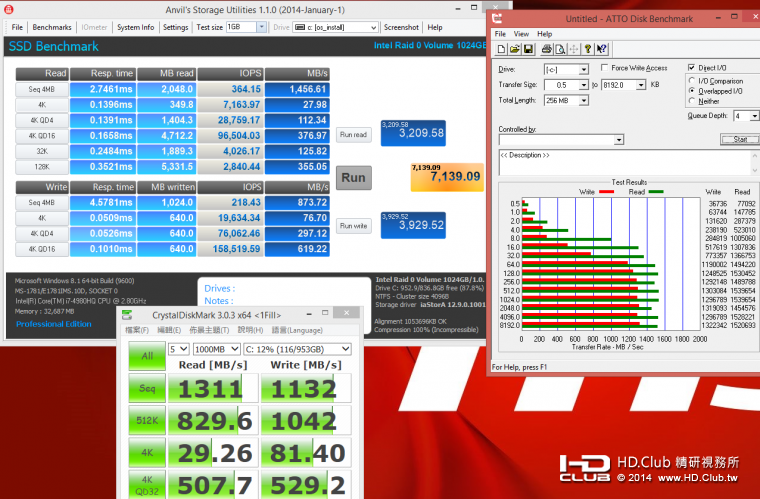The image size is (760, 499).
Task: Click the yellow question mark About icon
Action: [x=588, y=49]
